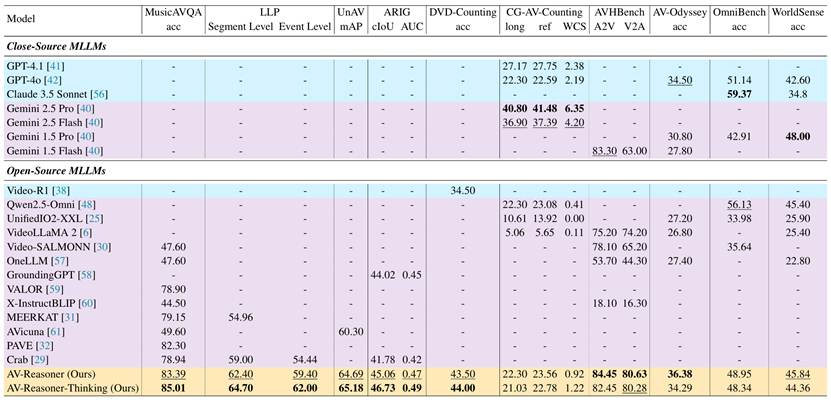This screenshot has width=831, height=402.
Task: Click the OmniBench column header
Action: pyautogui.click(x=740, y=13)
